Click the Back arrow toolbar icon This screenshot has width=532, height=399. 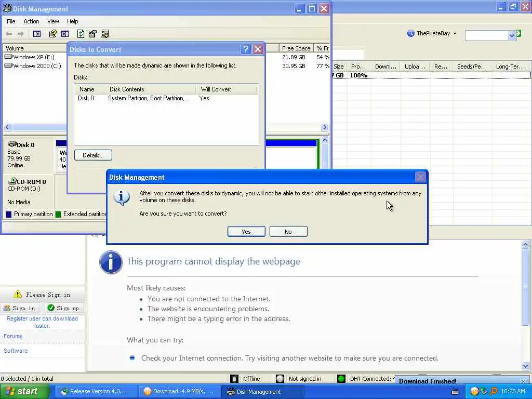[9, 34]
